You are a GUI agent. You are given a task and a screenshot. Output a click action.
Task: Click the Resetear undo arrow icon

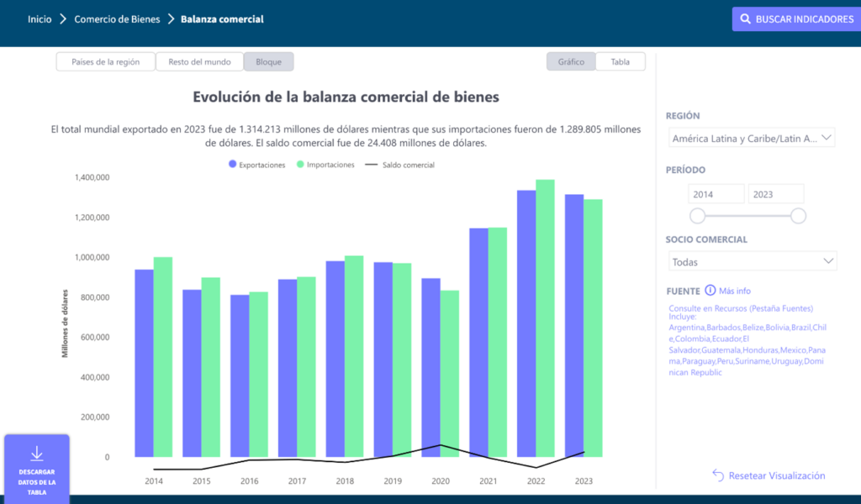click(x=718, y=475)
